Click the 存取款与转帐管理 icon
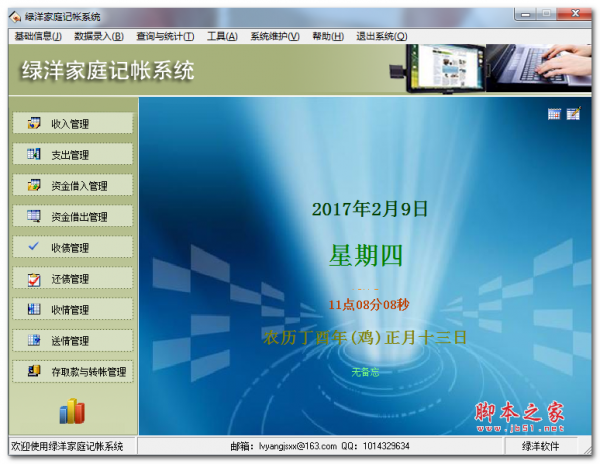Image resolution: width=600 pixels, height=464 pixels. point(34,371)
